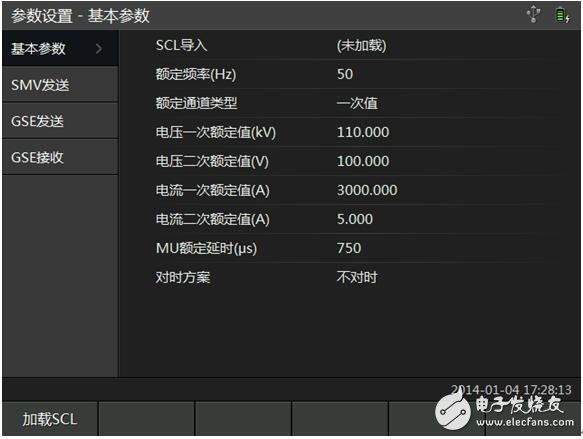
Task: Click the chevron next to 基本参数
Action: (99, 49)
